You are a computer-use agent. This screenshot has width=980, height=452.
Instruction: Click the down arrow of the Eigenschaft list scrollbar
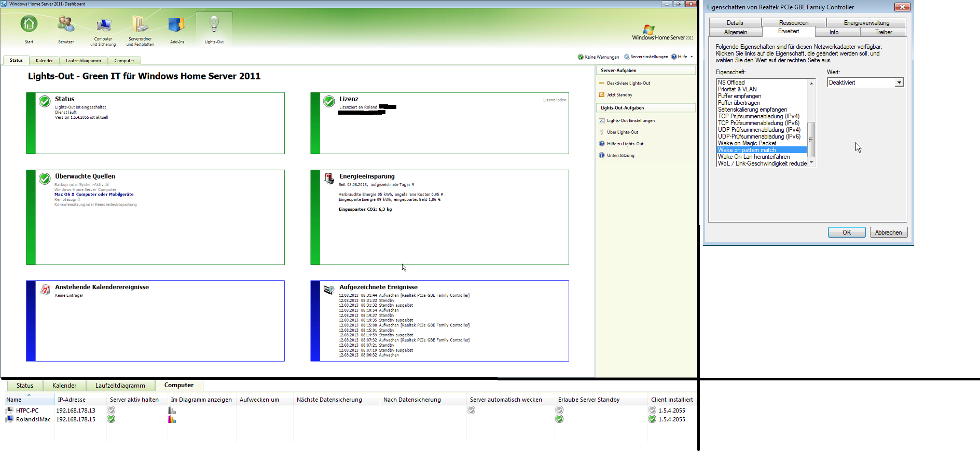pyautogui.click(x=811, y=162)
